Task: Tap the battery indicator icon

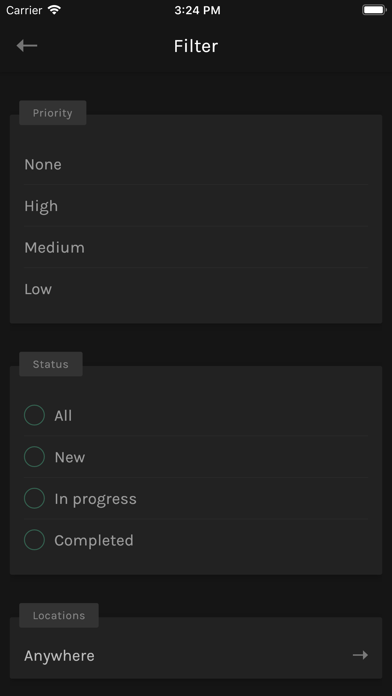Action: click(374, 10)
